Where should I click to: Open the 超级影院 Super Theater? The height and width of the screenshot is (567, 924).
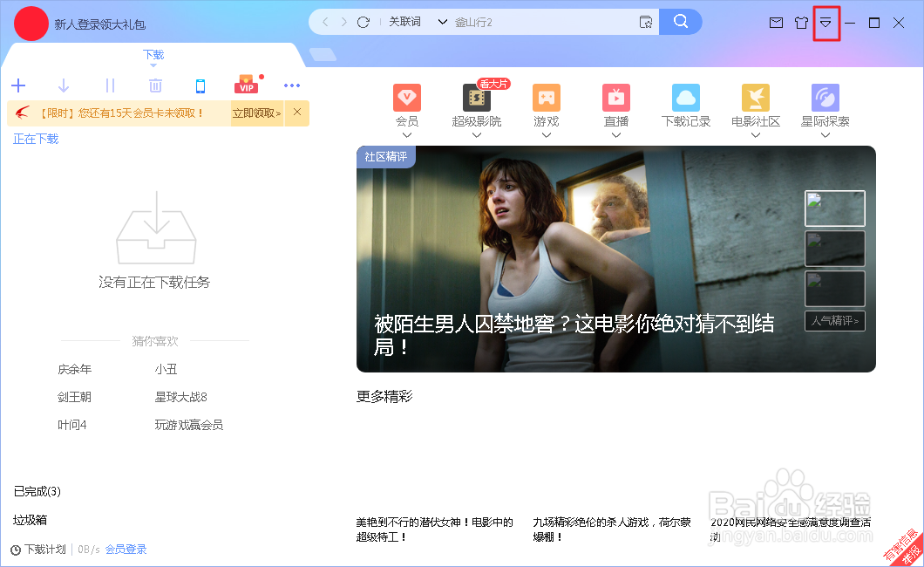476,97
